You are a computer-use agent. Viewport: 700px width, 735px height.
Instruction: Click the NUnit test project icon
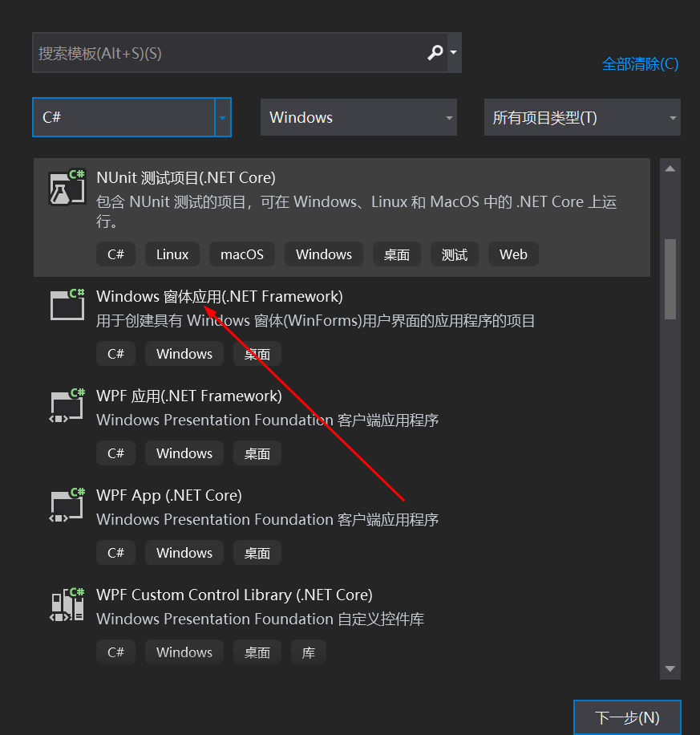(67, 187)
